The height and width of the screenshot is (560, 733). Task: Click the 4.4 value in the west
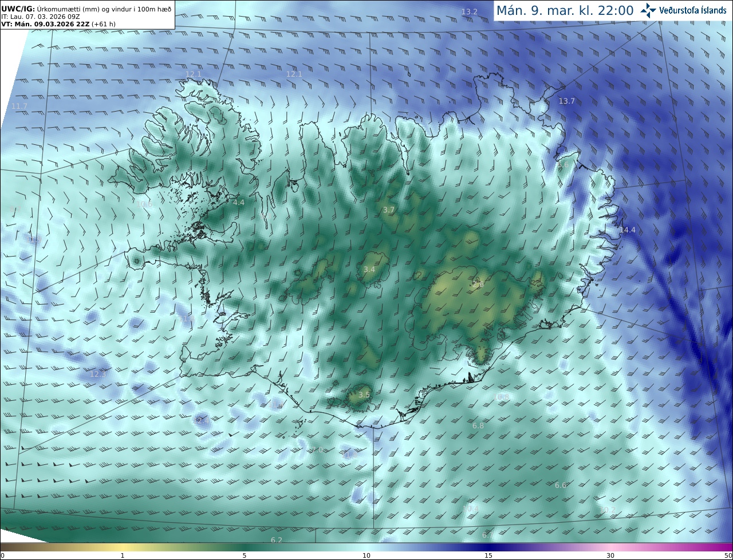[x=239, y=203]
